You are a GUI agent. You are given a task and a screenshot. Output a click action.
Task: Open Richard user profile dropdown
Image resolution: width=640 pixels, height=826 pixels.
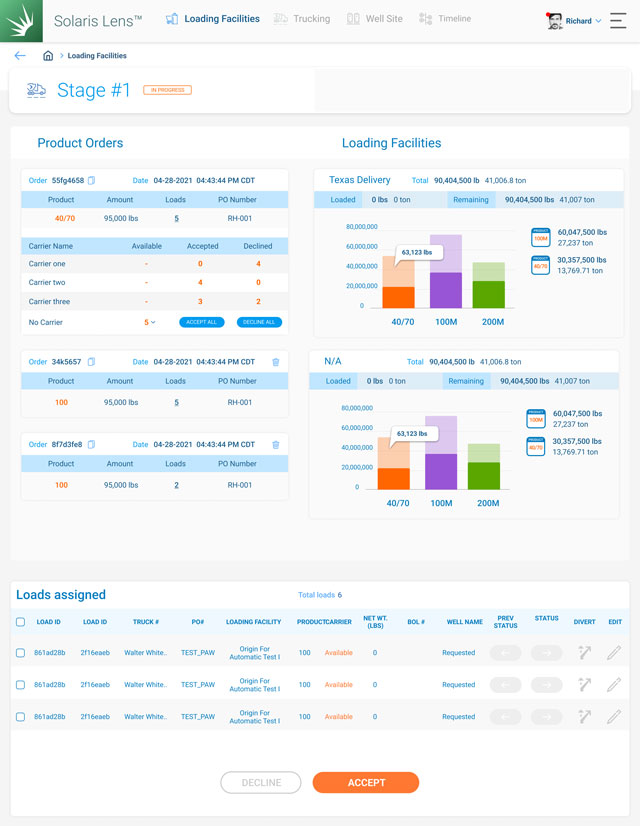pyautogui.click(x=577, y=20)
